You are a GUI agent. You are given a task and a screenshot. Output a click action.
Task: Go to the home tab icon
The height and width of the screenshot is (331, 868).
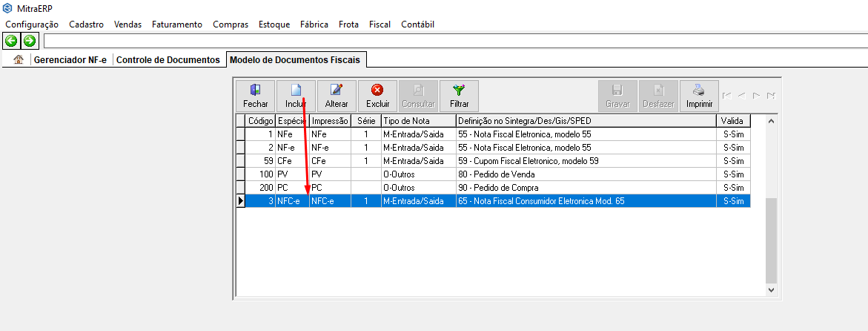(x=19, y=59)
